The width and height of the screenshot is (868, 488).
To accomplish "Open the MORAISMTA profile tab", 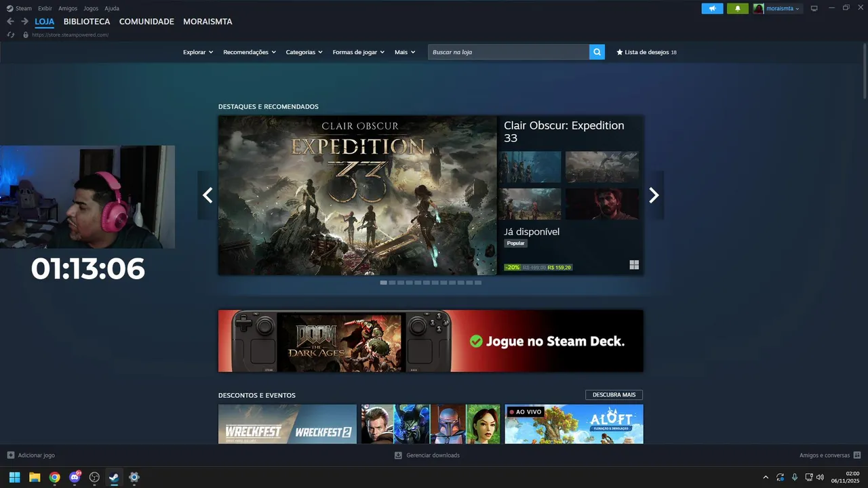I will pyautogui.click(x=208, y=22).
